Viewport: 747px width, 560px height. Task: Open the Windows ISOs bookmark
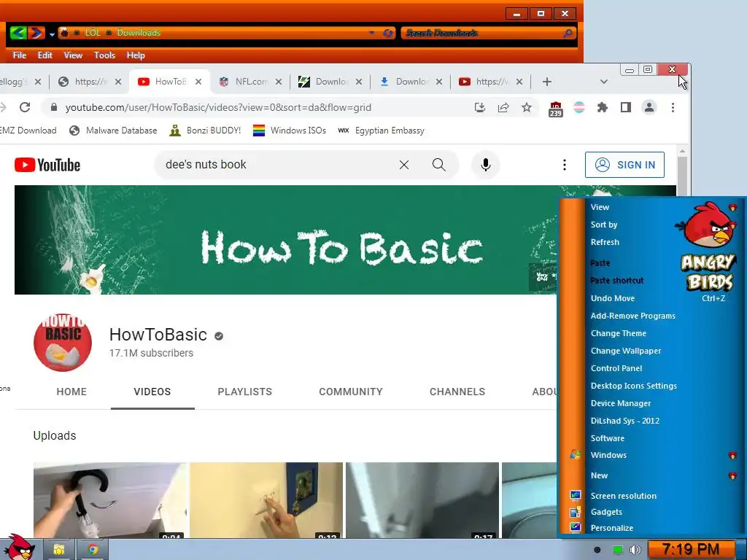tap(290, 131)
